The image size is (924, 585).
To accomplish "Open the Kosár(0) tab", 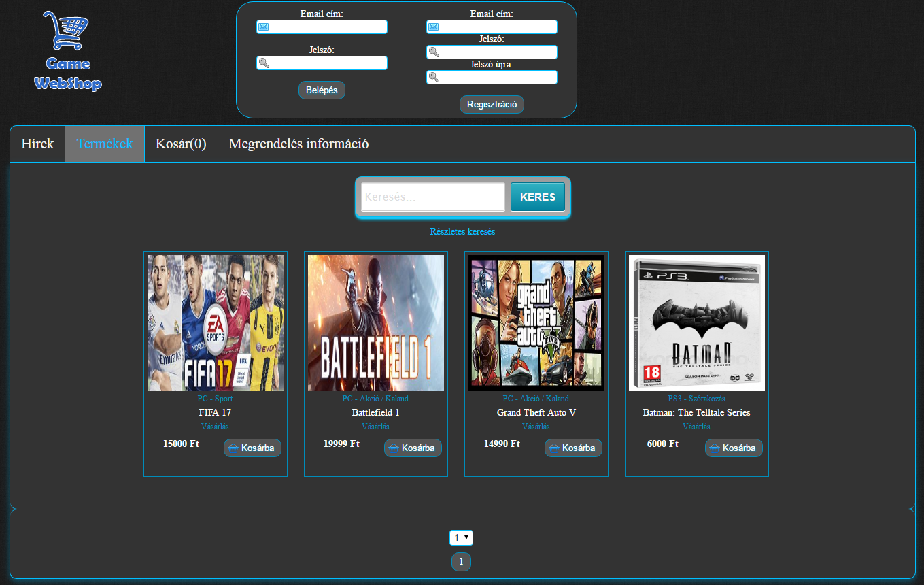I will (180, 144).
